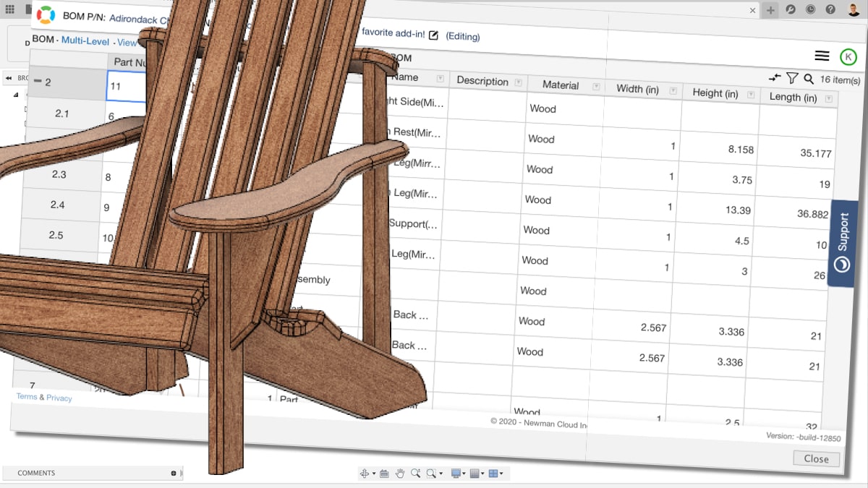This screenshot has width=868, height=488.
Task: Click the edit pencil icon beside favorite add-in
Action: pos(433,35)
